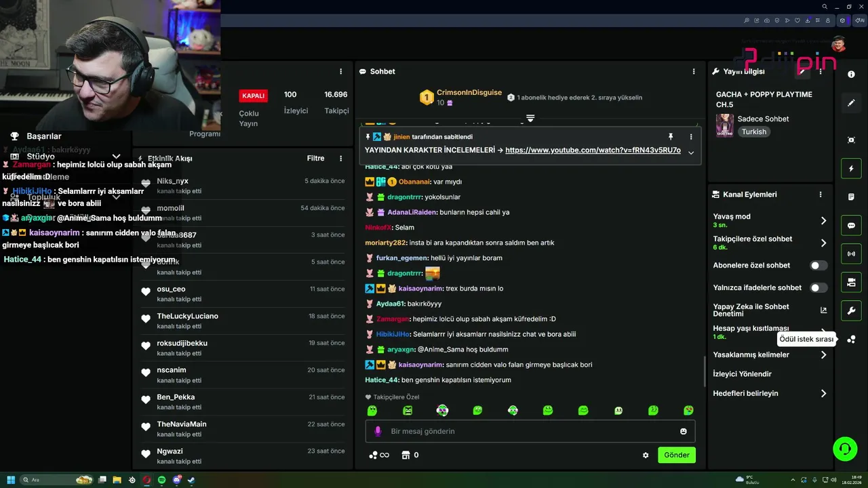Click the camera panel icon in right sidebar
Image resolution: width=868 pixels, height=488 pixels.
point(851,283)
